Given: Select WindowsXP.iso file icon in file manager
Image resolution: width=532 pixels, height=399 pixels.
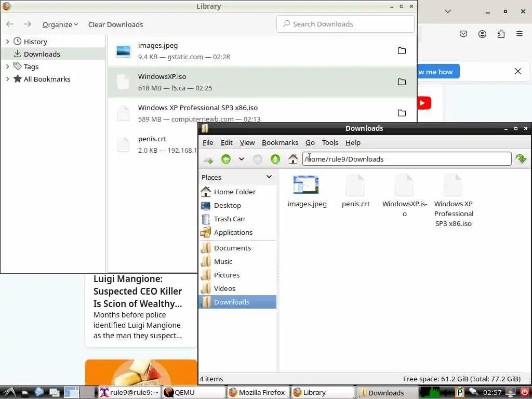Looking at the screenshot, I should (404, 185).
